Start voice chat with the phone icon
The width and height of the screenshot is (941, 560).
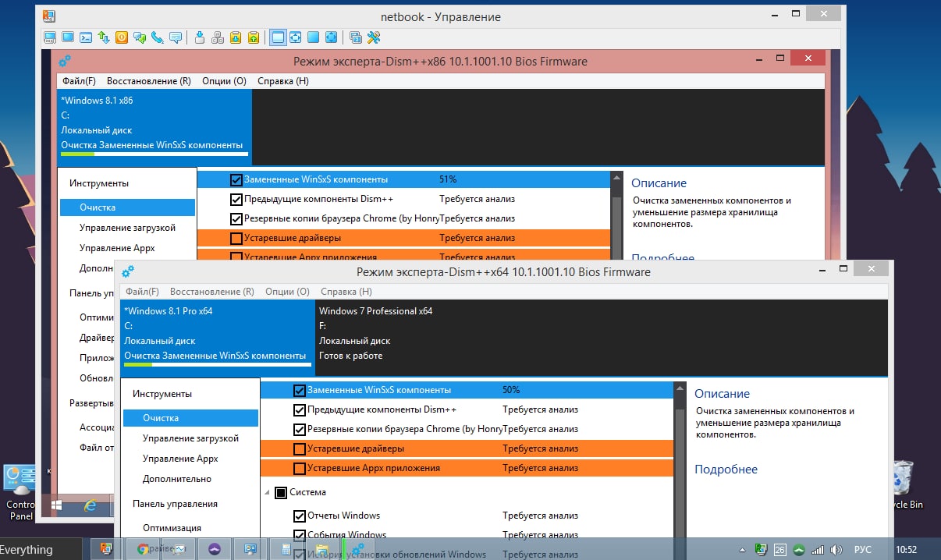click(x=158, y=37)
